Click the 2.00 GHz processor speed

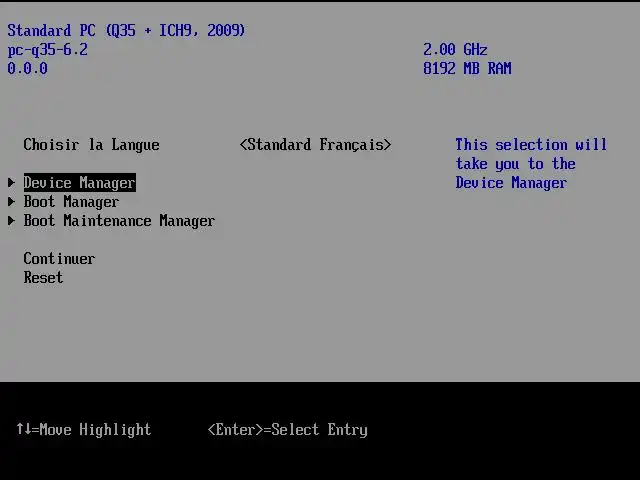(x=455, y=49)
